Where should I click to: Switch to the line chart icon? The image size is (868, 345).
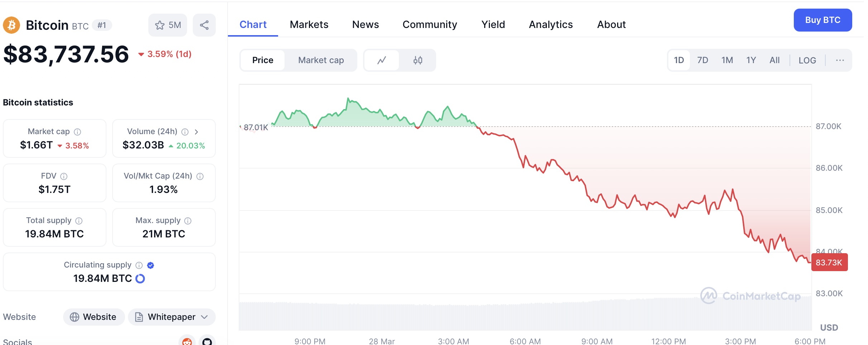(x=382, y=60)
